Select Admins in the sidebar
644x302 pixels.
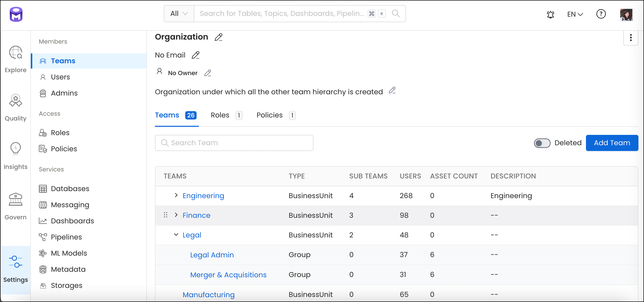pyautogui.click(x=89, y=93)
